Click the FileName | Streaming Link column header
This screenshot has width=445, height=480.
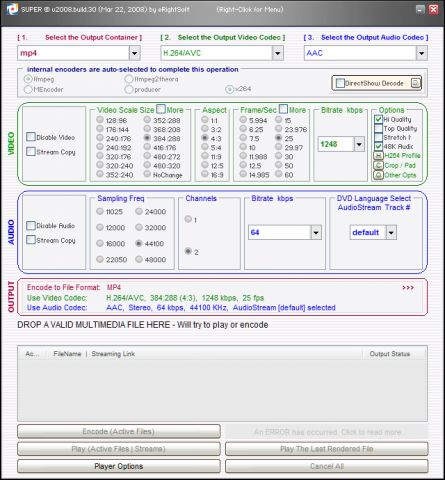tap(94, 354)
